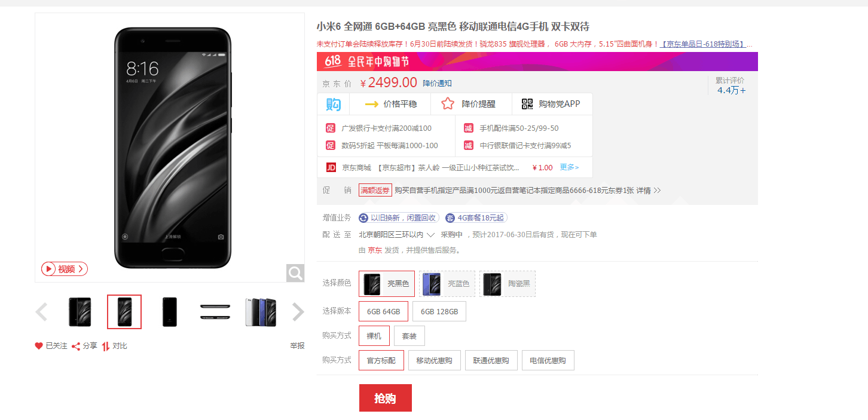
Task: Choose the 移动优惠购 purchase method
Action: [x=435, y=360]
